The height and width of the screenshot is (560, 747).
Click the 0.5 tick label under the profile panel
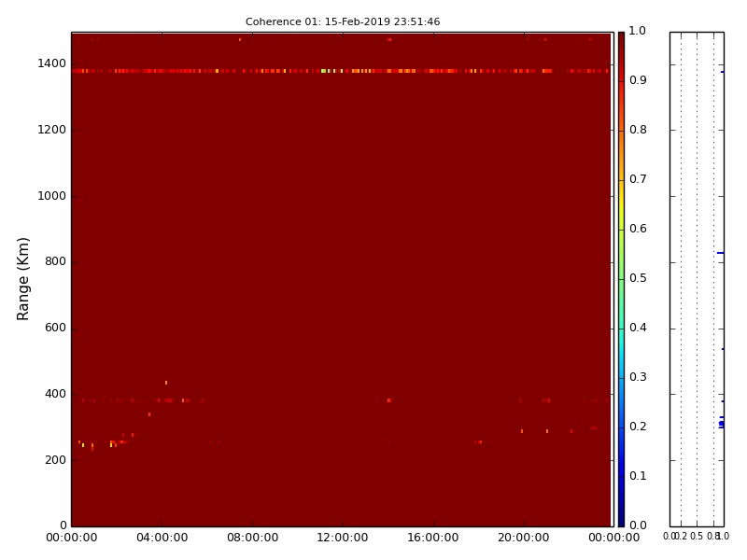pos(697,536)
